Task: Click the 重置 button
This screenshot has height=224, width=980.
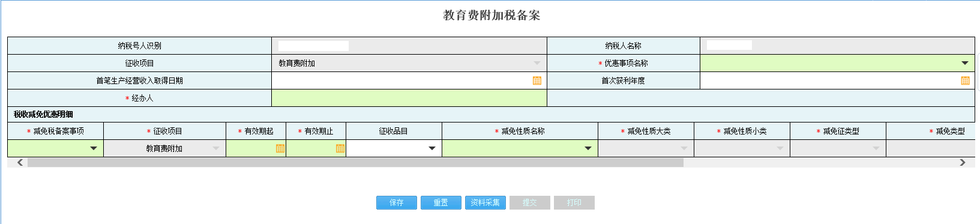Action: point(441,202)
